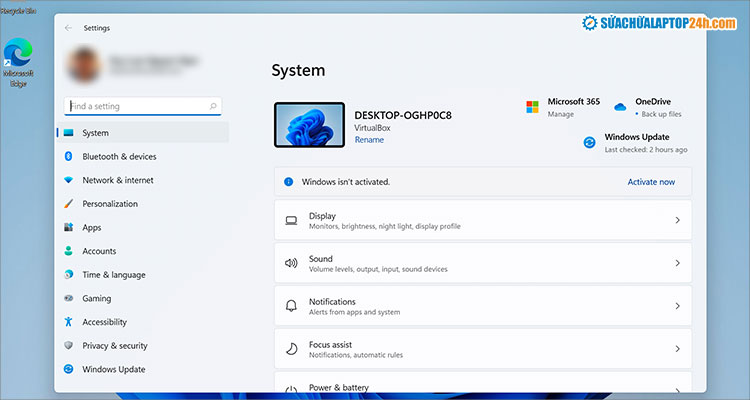Open System category in sidebar
Image resolution: width=750 pixels, height=400 pixels.
coord(143,133)
